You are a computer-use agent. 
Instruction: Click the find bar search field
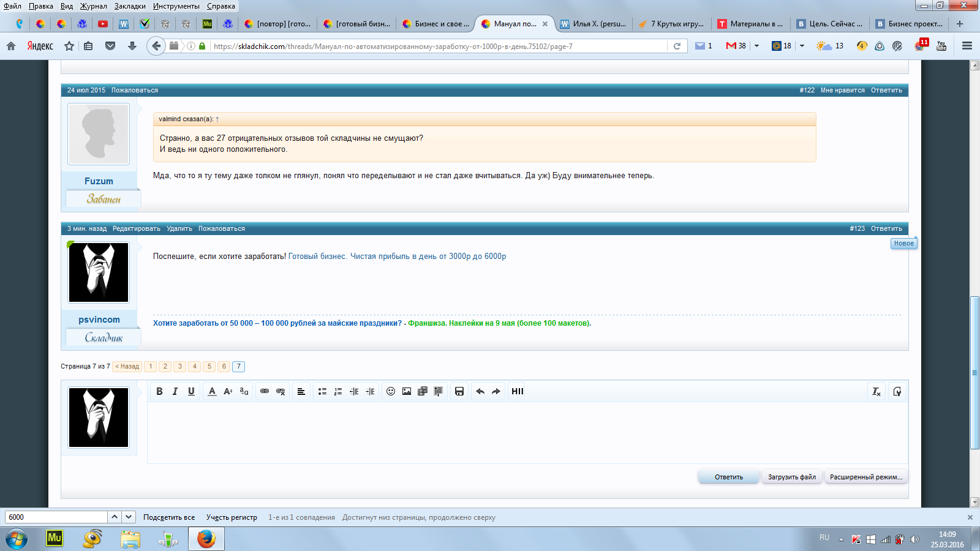(x=56, y=517)
